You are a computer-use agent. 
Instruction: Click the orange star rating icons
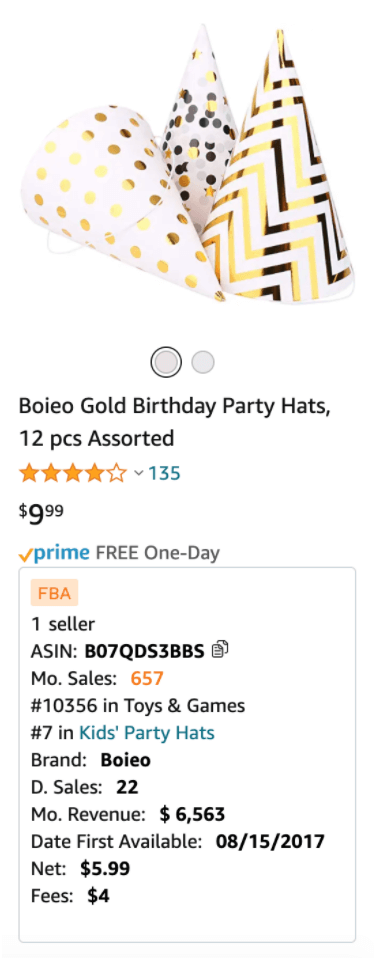click(73, 474)
